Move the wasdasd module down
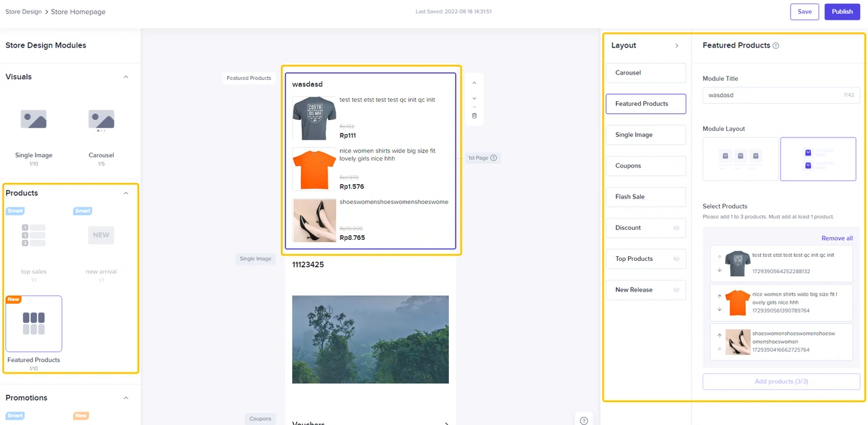The height and width of the screenshot is (425, 868). click(474, 98)
